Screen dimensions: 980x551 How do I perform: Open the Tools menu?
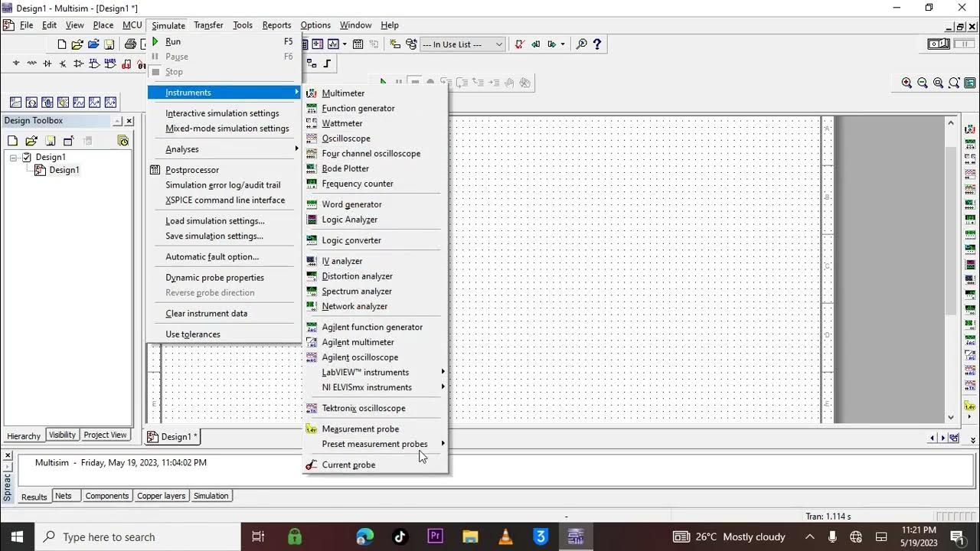243,25
